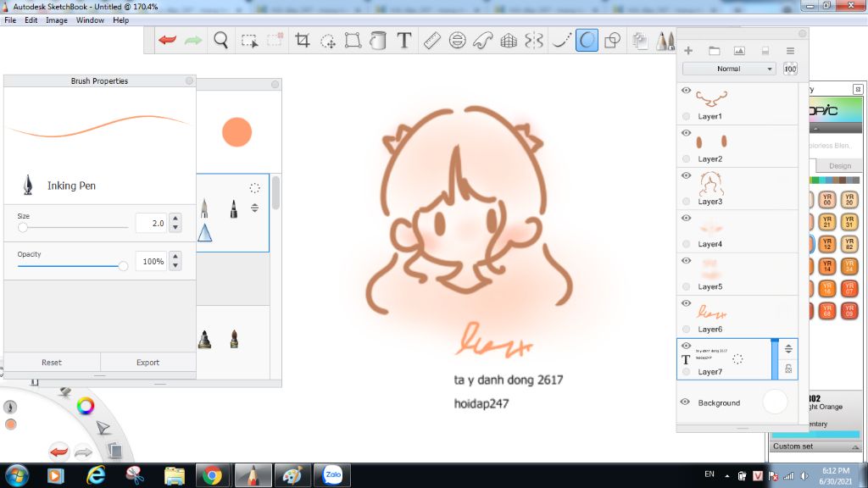Open the Layer Editor toolbar icon
The height and width of the screenshot is (488, 868).
pyautogui.click(x=639, y=41)
